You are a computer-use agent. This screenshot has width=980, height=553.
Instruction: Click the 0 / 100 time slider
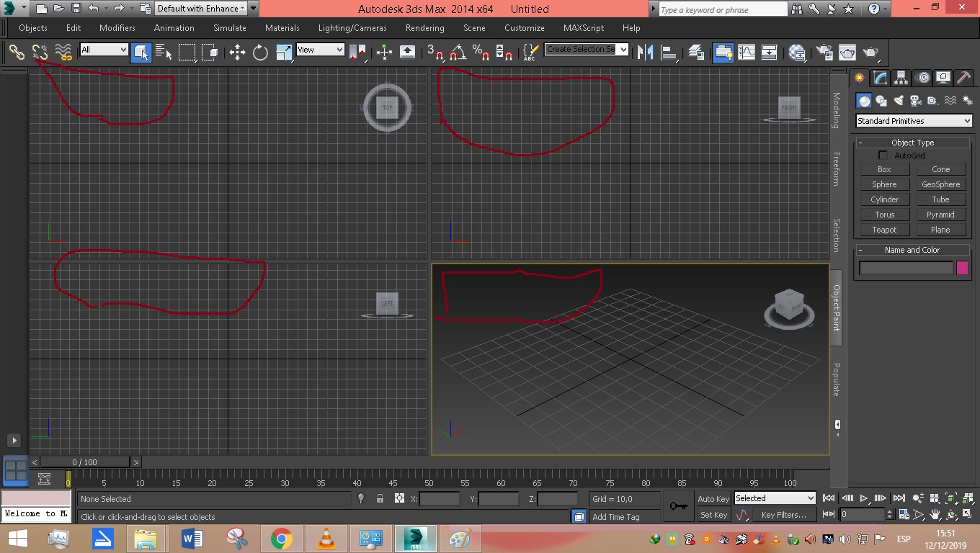click(x=85, y=462)
